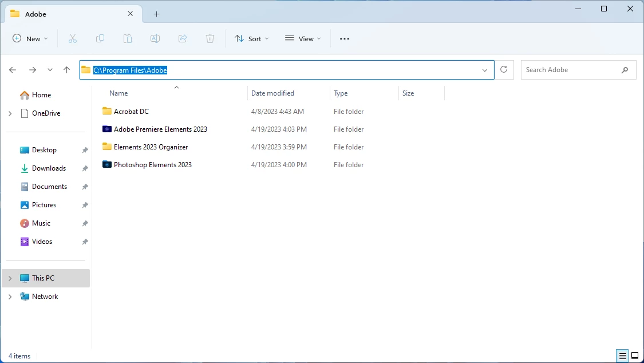Switch to details view in status bar
The image size is (644, 363).
click(623, 356)
